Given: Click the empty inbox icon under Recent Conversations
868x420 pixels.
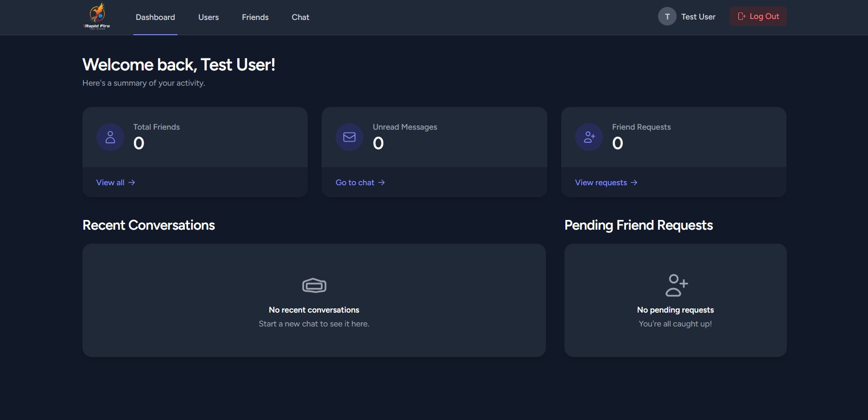Looking at the screenshot, I should click(314, 285).
